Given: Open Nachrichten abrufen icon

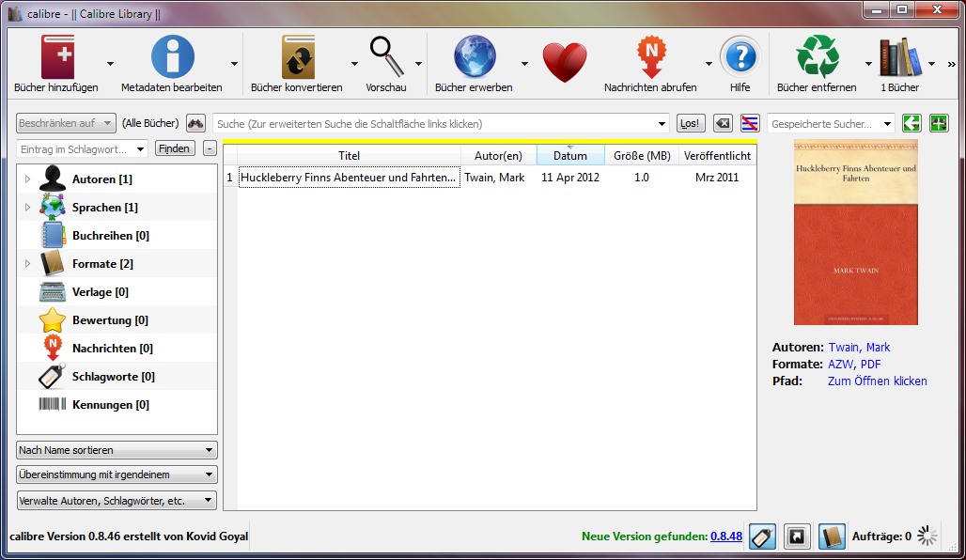Looking at the screenshot, I should pos(651,56).
